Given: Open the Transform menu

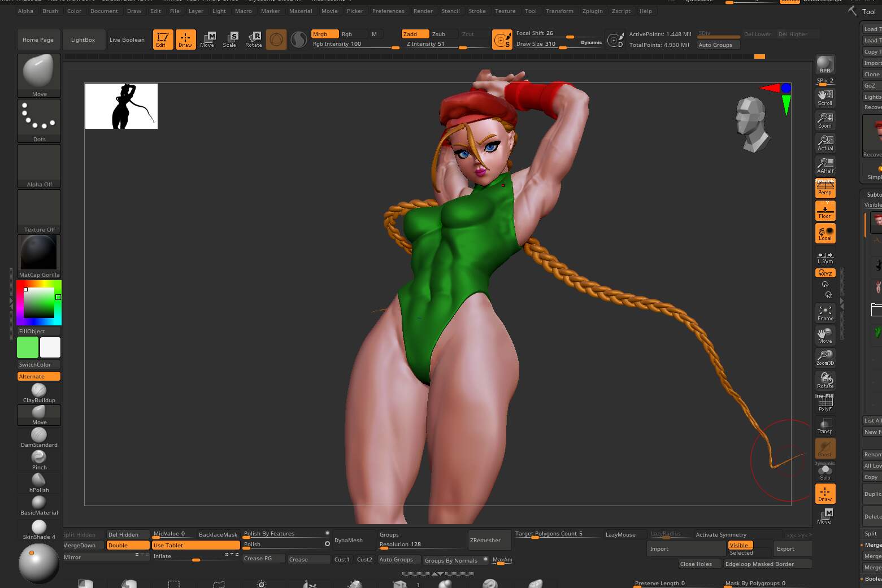Looking at the screenshot, I should (559, 11).
